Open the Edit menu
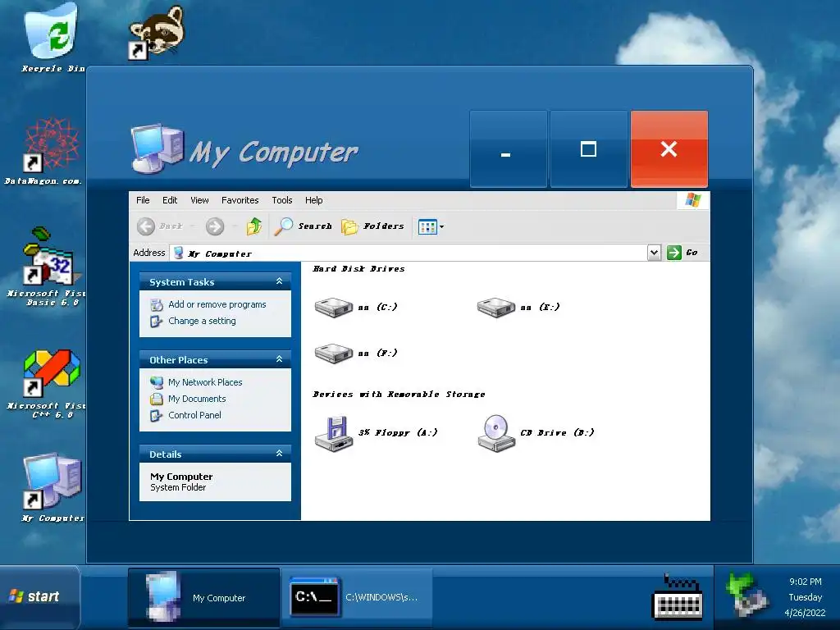 (170, 200)
